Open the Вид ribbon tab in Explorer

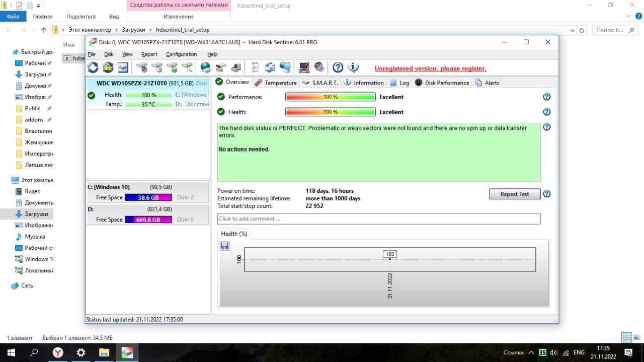[x=114, y=17]
